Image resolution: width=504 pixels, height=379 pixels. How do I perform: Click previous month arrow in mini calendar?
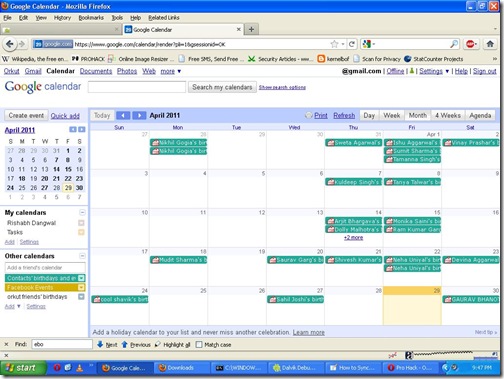(x=73, y=129)
